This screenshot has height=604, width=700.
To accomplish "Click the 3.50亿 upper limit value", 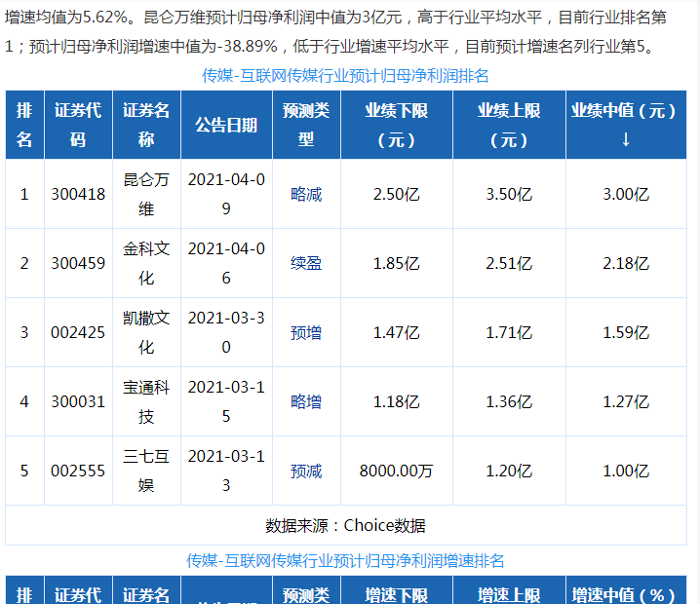I will 509,195.
